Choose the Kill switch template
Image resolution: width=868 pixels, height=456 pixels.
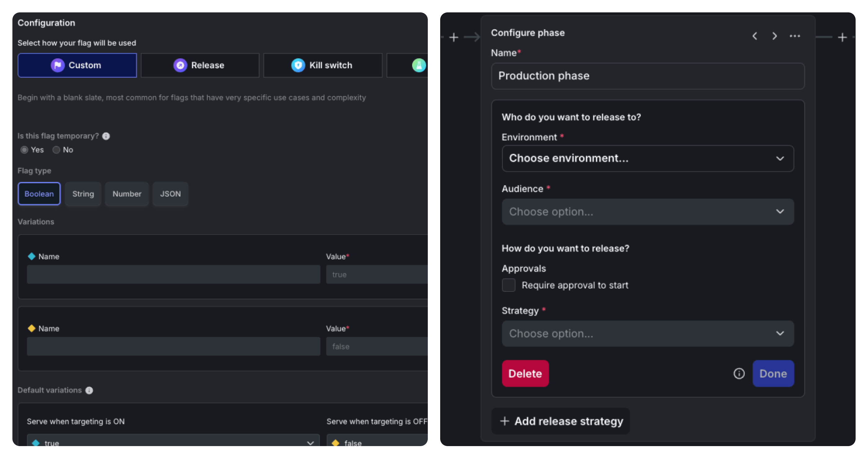click(322, 65)
